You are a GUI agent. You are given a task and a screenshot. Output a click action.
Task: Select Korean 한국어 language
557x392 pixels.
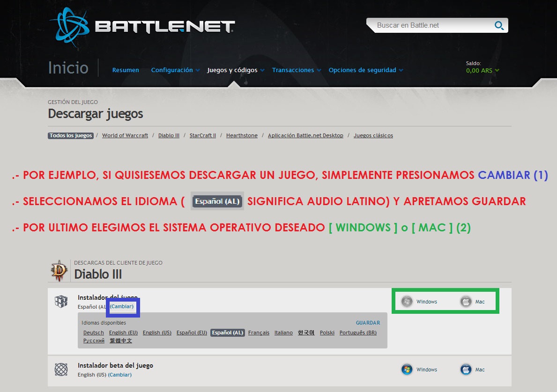306,333
